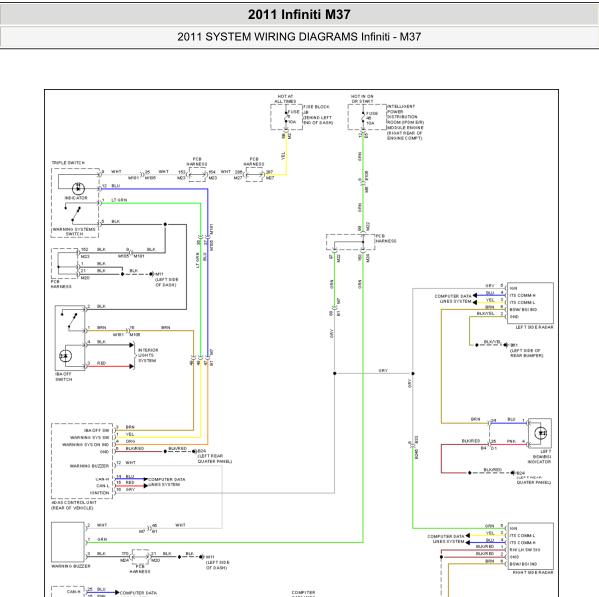This screenshot has width=599, height=597.
Task: Click the Left BSW/BSI Indicator LED symbol
Action: tap(541, 433)
